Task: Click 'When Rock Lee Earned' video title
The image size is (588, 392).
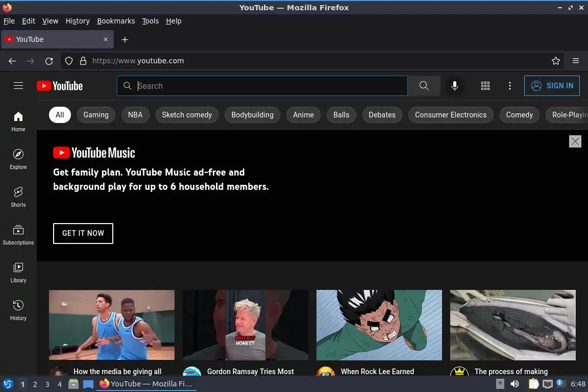Action: (377, 372)
